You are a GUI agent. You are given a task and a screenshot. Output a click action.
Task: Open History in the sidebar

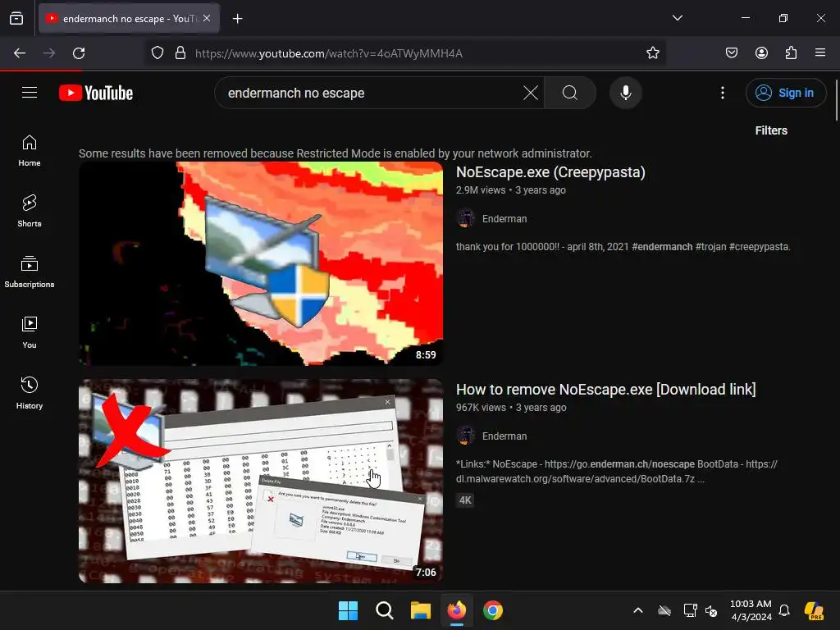(30, 393)
